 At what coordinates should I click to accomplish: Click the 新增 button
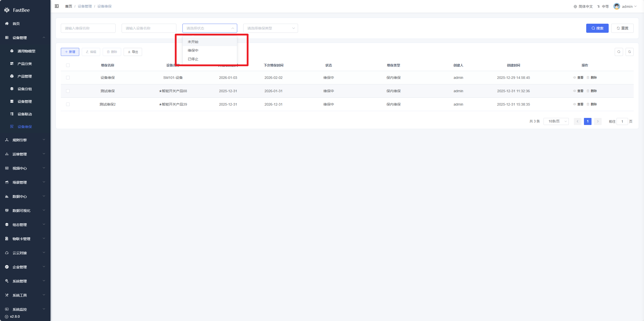click(70, 52)
